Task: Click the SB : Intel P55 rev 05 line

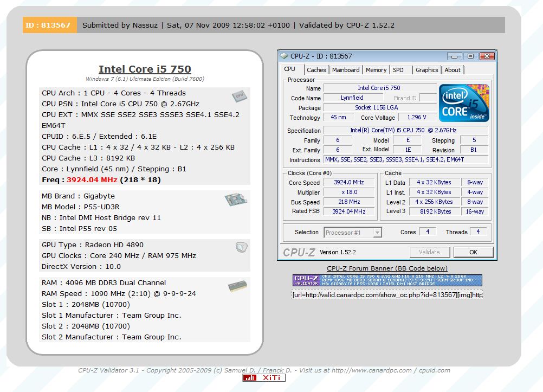Action: [x=79, y=228]
